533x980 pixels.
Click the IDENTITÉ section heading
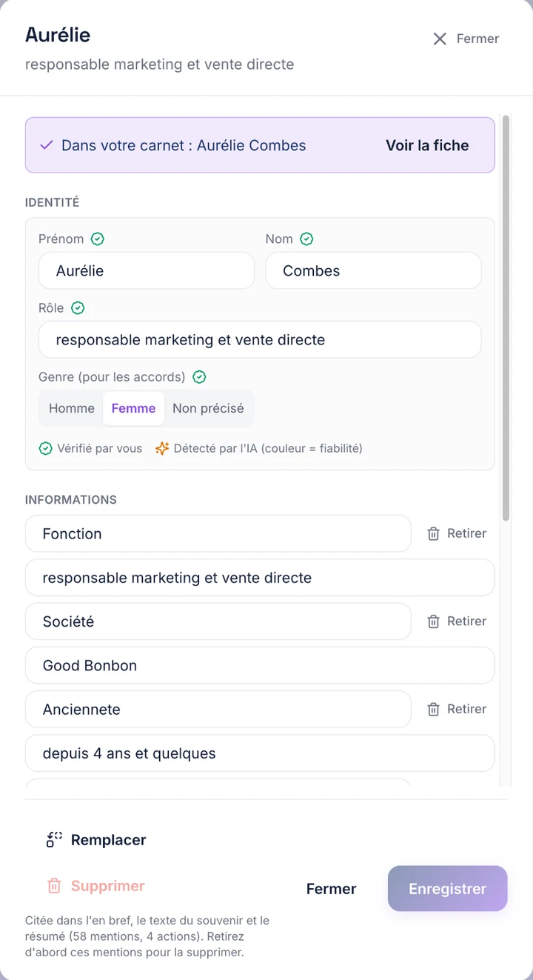(52, 202)
